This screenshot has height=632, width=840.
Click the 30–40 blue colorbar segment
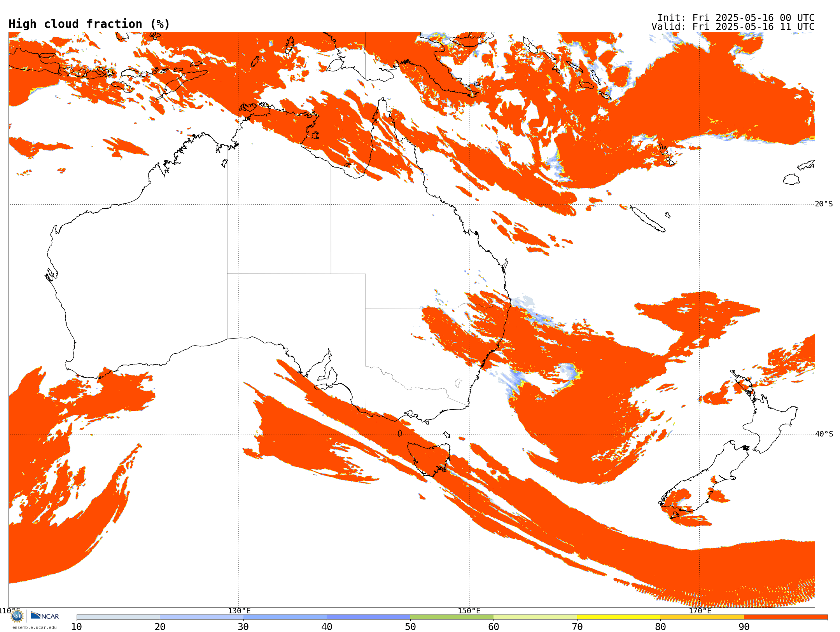point(285,617)
